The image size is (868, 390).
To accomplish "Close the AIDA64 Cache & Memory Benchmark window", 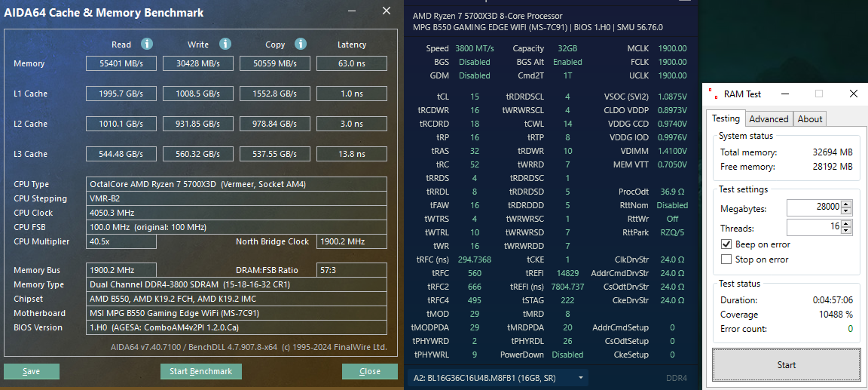I will tap(387, 11).
